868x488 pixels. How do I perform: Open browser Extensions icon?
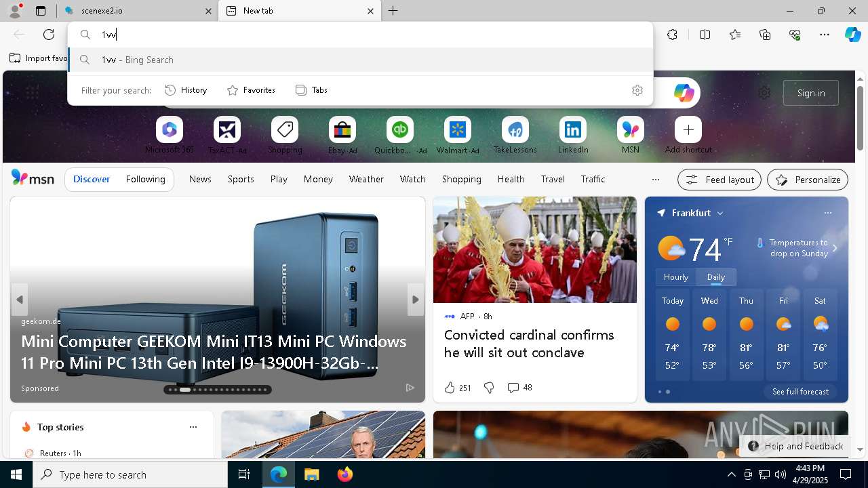(672, 35)
